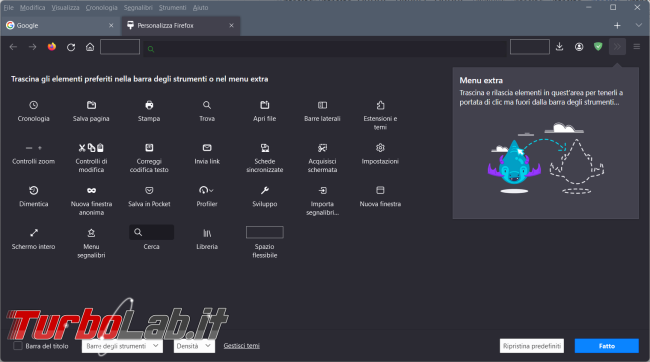The image size is (650, 362).
Task: Close the Personalizza Firefox tab
Action: point(231,25)
